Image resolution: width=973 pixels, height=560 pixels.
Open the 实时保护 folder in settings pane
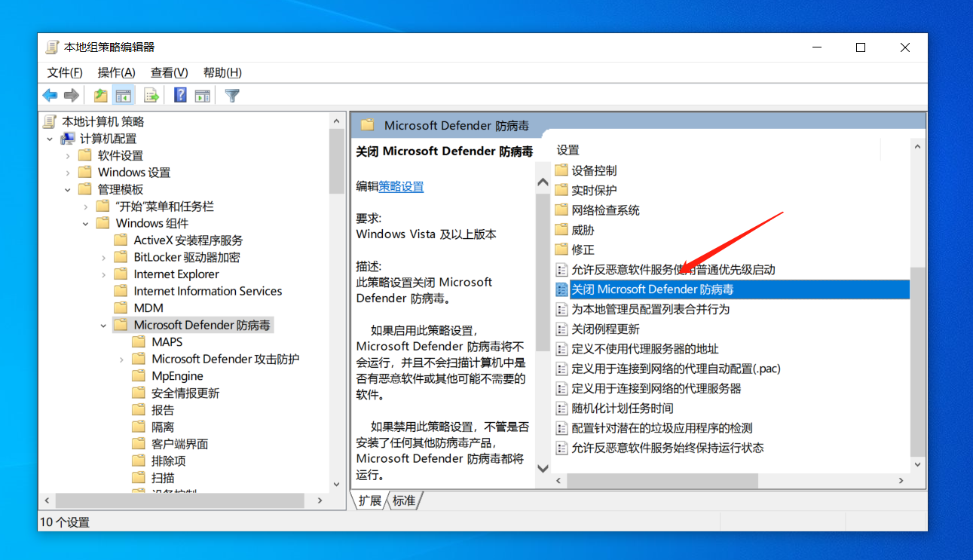point(593,189)
